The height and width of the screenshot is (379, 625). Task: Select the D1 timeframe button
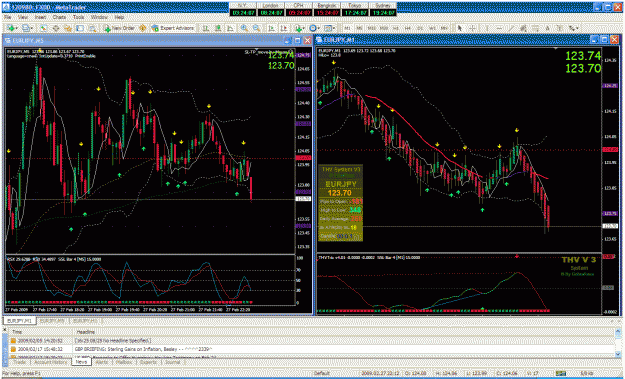[420, 28]
